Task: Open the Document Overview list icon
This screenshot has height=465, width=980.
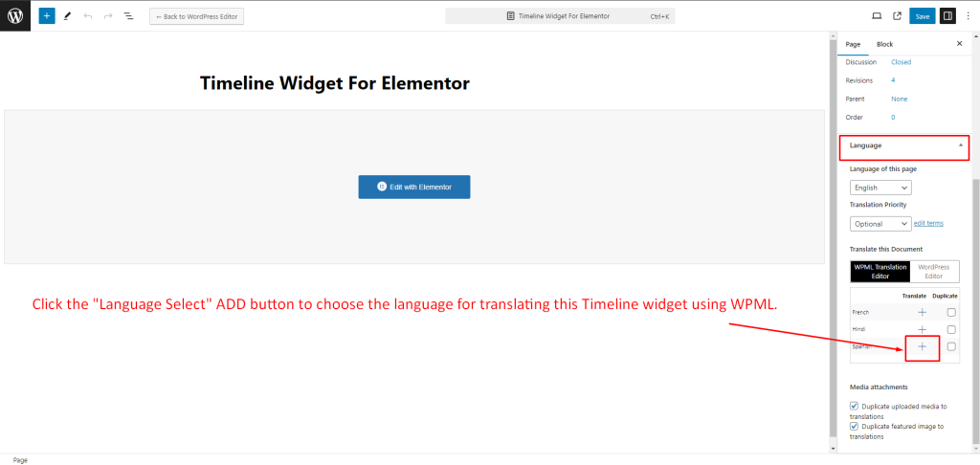Action: coord(128,16)
